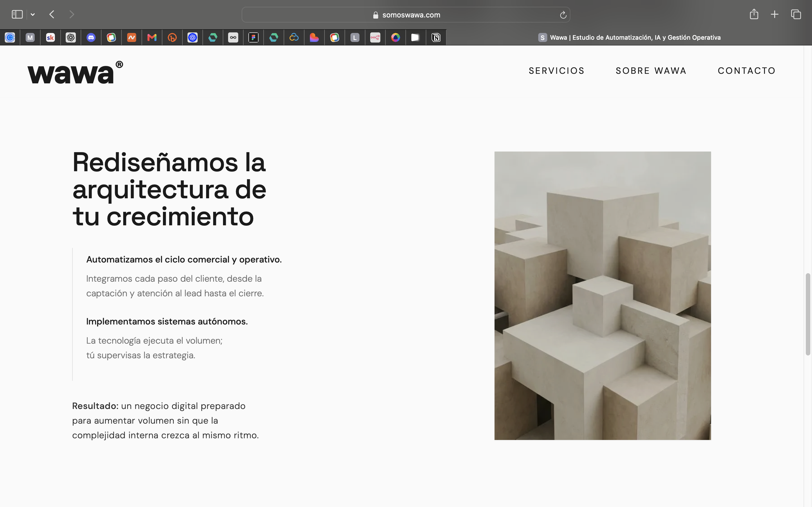This screenshot has height=507, width=812.
Task: Click the page vertical scrollbar thumb
Action: (x=808, y=314)
